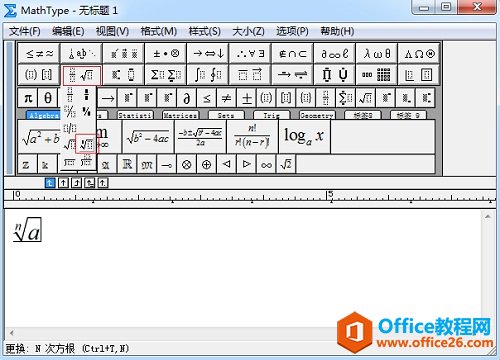Expand the miscellaneous symbols palette (∂∞ℓ)
500x360 pixels.
tap(334, 53)
